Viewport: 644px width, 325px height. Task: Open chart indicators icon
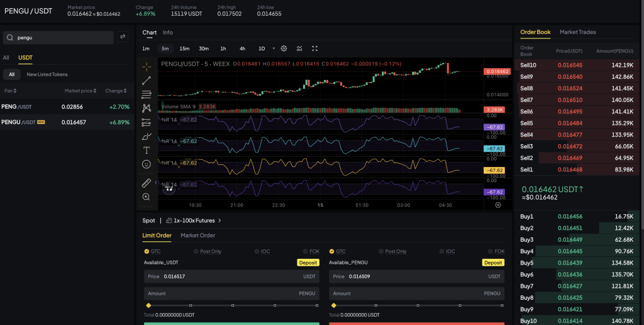click(299, 48)
